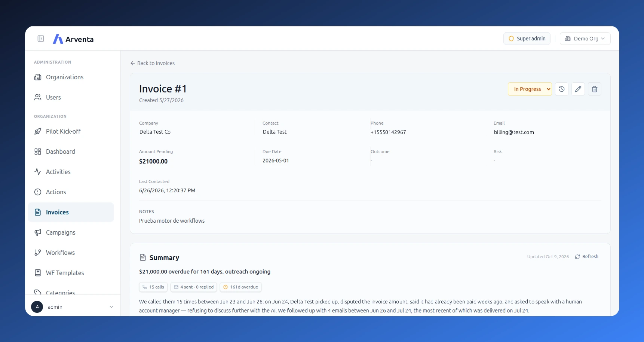Screen dimensions: 644x342
Task: Click the admin avatar circle
Action: coord(37,307)
